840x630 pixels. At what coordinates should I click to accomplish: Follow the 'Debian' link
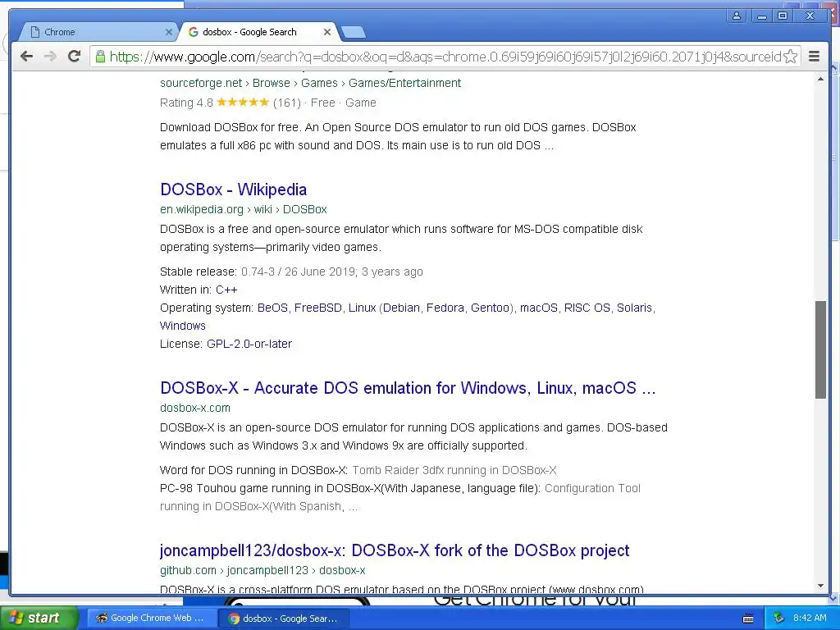click(x=401, y=308)
